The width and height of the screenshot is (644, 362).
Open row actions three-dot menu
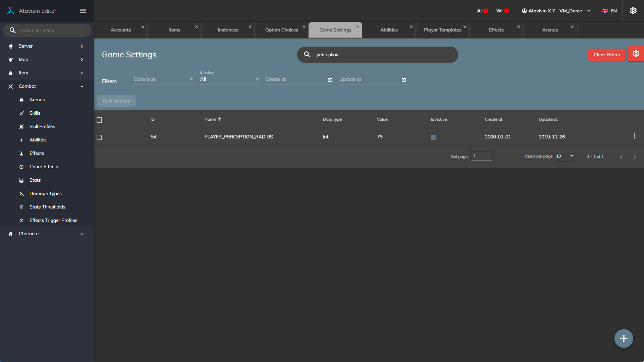click(x=634, y=136)
